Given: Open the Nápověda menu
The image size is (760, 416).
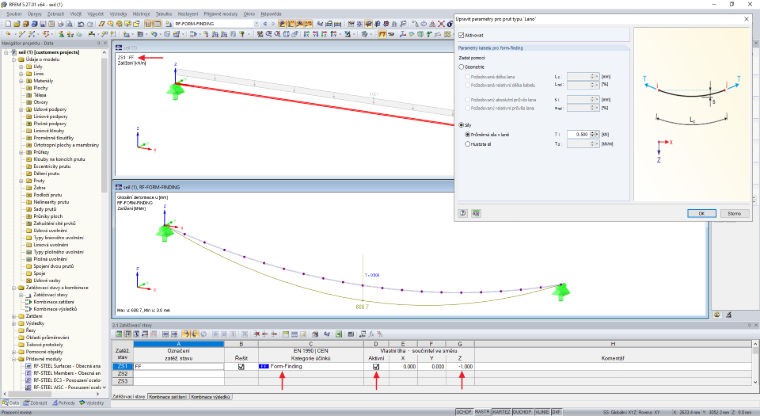Looking at the screenshot, I should pos(271,14).
